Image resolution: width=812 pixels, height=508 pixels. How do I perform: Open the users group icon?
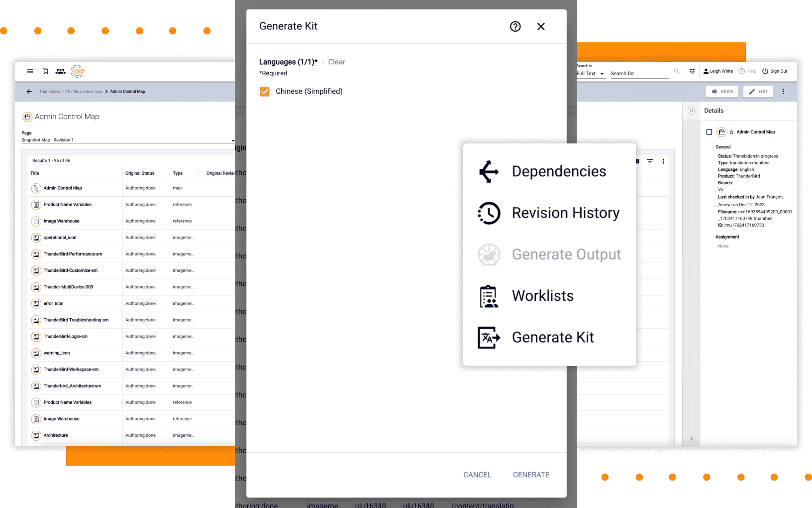61,71
